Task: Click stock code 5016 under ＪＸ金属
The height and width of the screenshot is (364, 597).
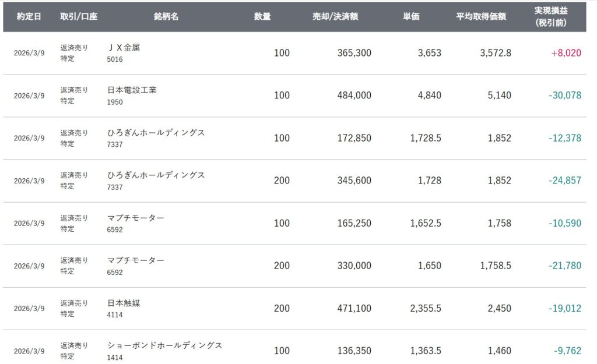Action: [115, 59]
